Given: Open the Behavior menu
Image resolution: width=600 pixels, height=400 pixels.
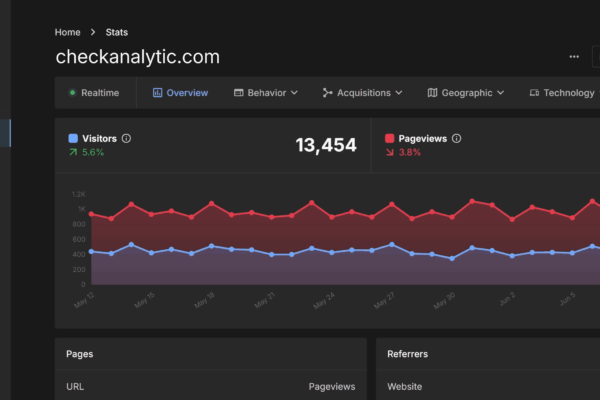Looking at the screenshot, I should click(x=266, y=93).
